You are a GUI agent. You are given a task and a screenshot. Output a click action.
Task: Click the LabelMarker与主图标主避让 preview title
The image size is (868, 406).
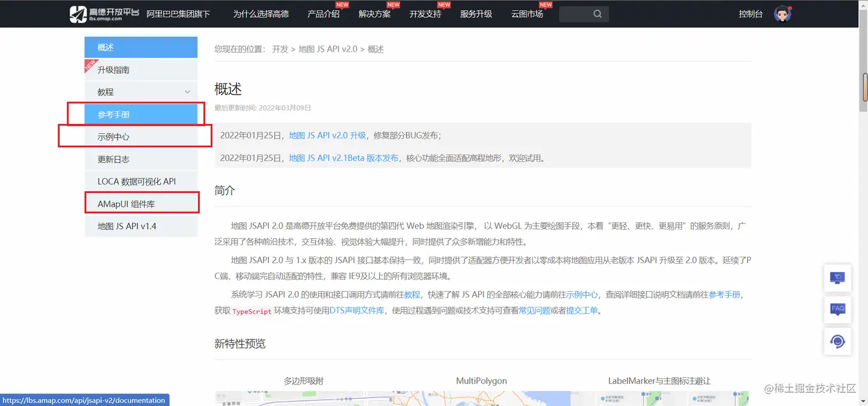point(660,381)
